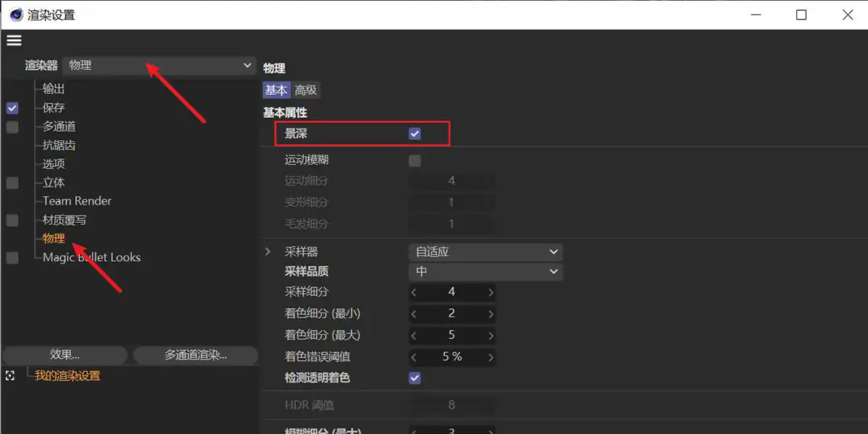Uncheck the 保存 checkbox

(12, 108)
